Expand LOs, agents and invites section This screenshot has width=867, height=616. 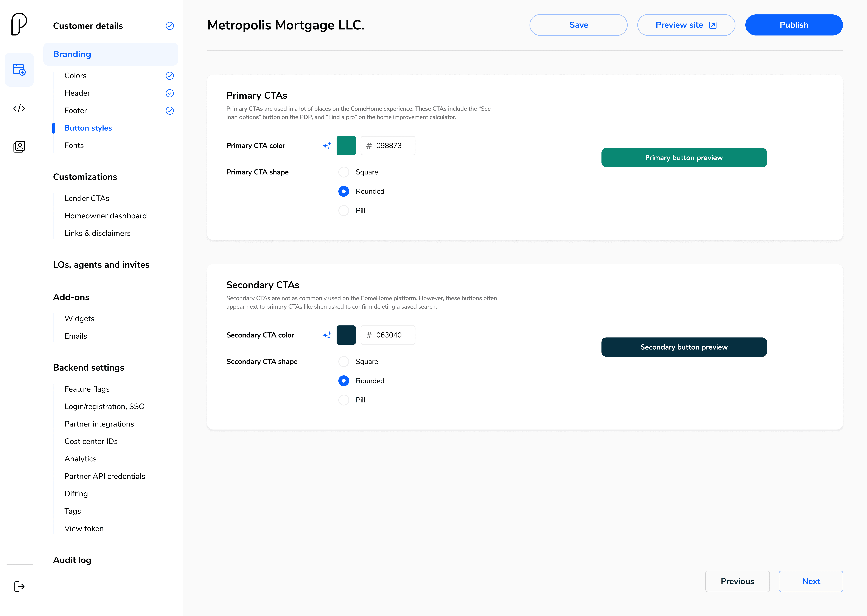point(101,265)
